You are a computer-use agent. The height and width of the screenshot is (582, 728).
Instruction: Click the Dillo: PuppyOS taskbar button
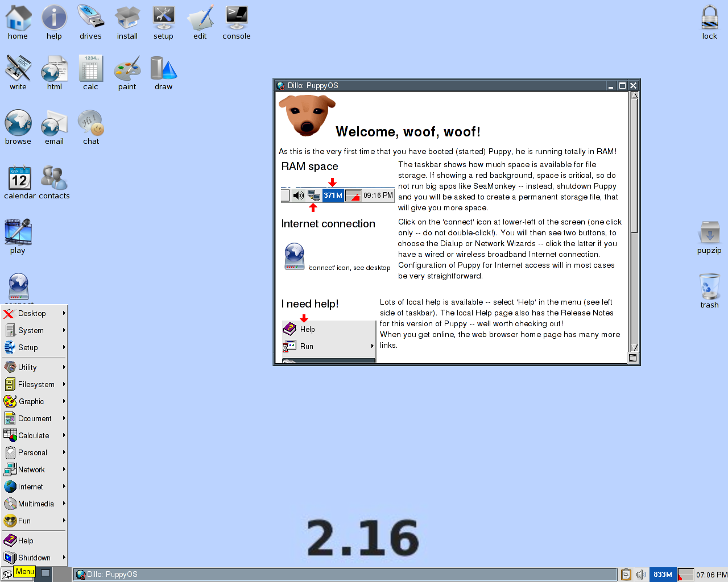[x=345, y=575]
